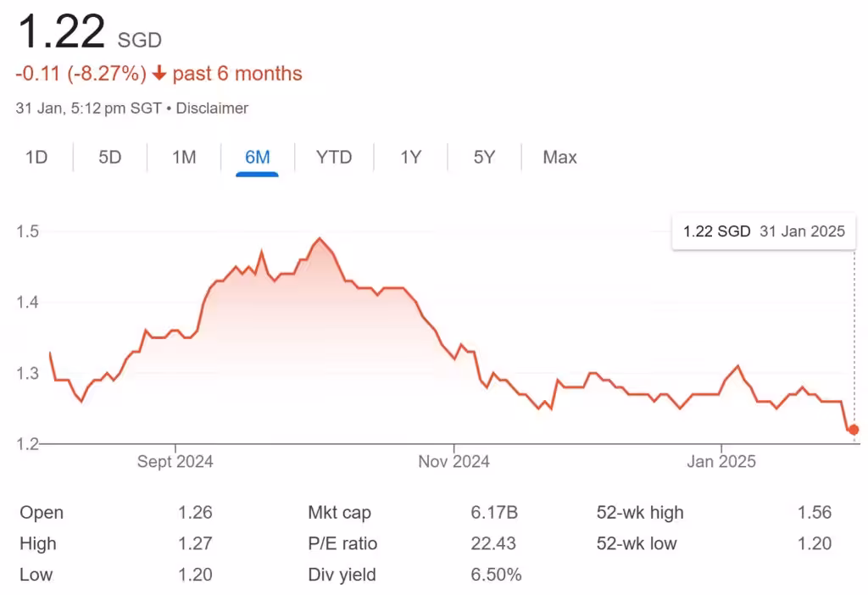868x595 pixels.
Task: Select the 1D time range
Action: [x=36, y=157]
